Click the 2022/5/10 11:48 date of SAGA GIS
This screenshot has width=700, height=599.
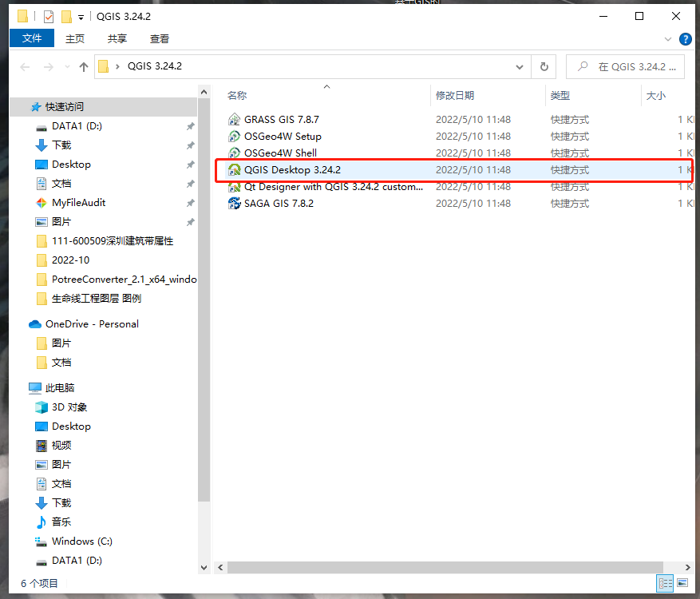click(x=473, y=204)
